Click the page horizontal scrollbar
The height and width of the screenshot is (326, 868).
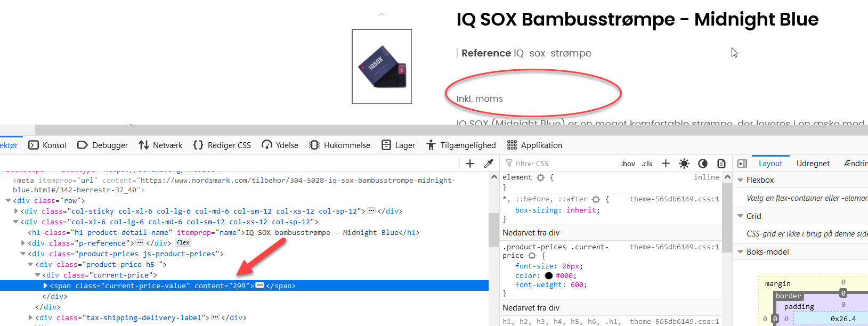tap(451, 129)
